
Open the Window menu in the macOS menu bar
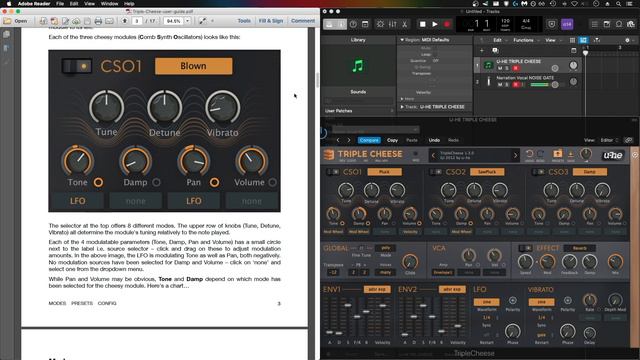(x=109, y=4)
